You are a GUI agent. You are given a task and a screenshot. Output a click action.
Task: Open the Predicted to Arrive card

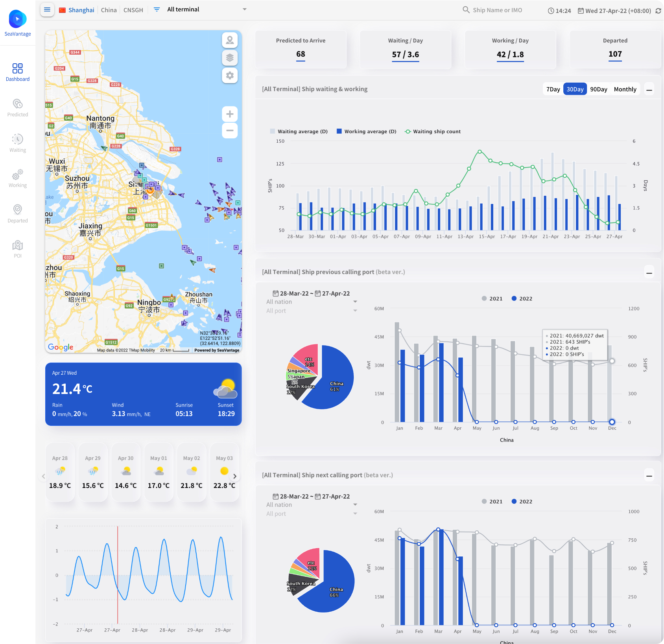tap(301, 50)
